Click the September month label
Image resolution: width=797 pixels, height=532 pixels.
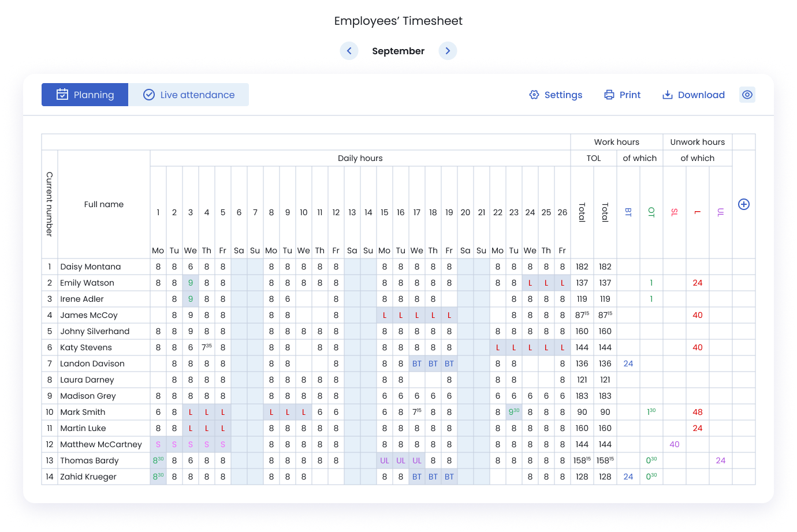click(x=398, y=51)
